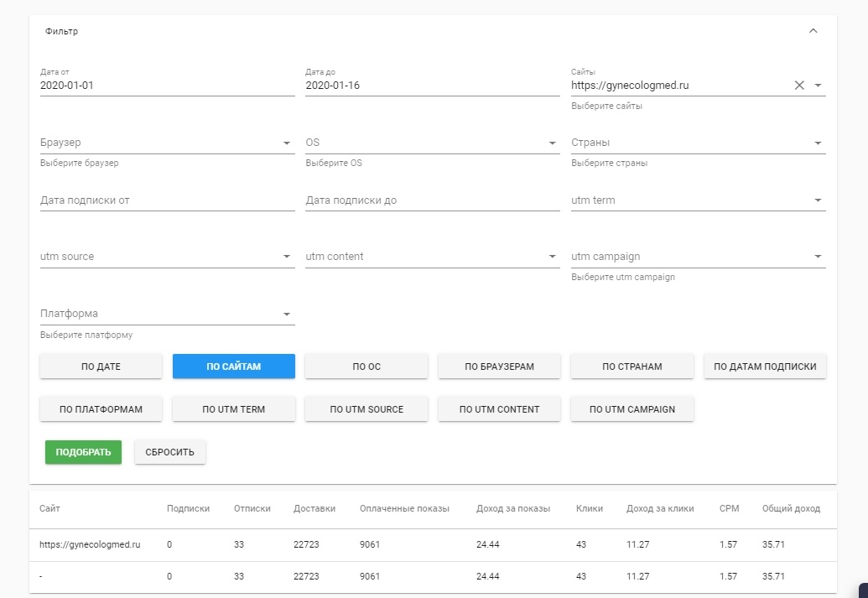868x598 pixels.
Task: Group results ПО ОС
Action: (x=366, y=367)
